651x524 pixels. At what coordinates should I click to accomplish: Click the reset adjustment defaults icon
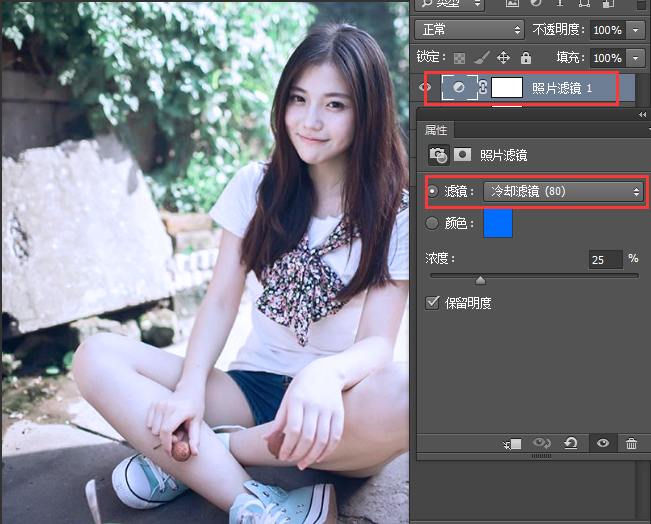pos(570,443)
